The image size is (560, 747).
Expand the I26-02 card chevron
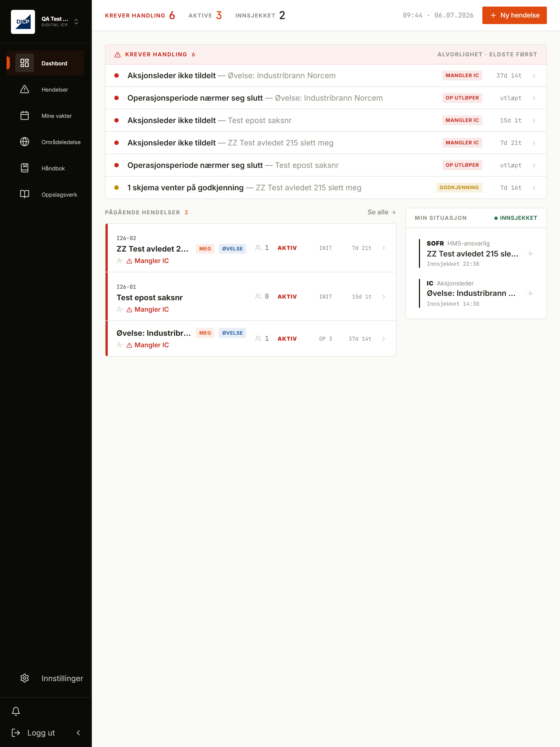(383, 248)
